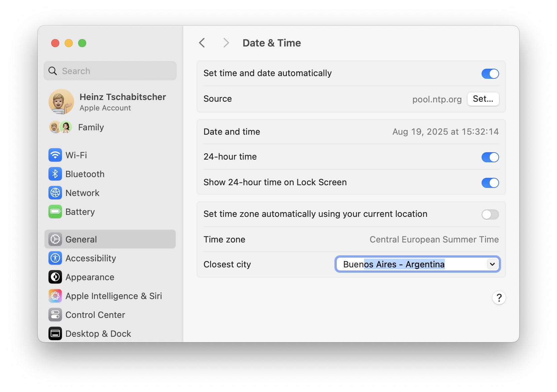This screenshot has width=557, height=392.
Task: Open the Battery settings pane
Action: (110, 212)
